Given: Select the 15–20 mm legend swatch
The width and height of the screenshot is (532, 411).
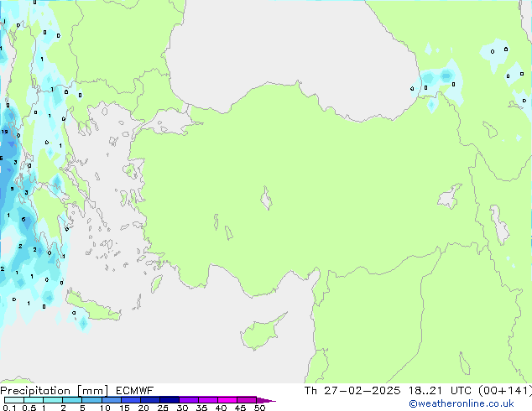Looking at the screenshot, I should pos(131,400).
